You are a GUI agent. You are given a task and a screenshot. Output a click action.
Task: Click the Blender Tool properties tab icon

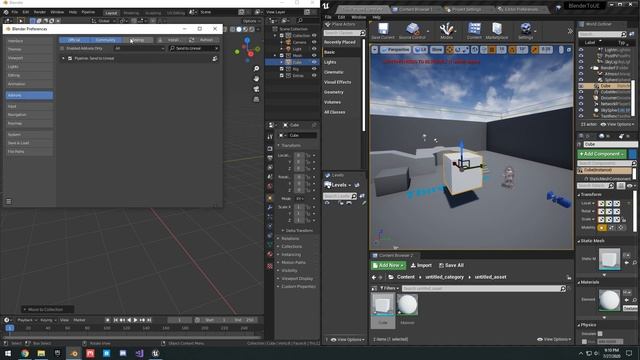[x=270, y=137]
